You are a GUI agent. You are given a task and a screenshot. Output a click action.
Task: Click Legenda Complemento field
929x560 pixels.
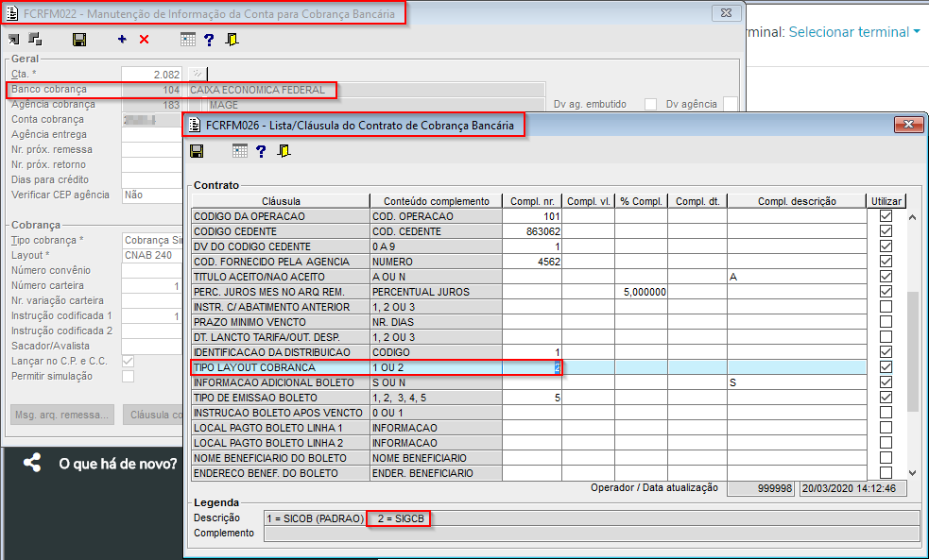tap(592, 534)
